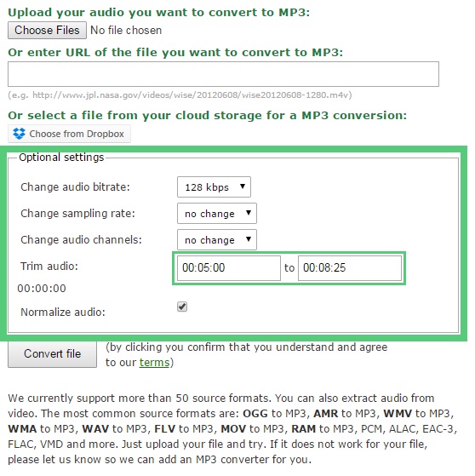
Task: Click the bitrate dropdown arrow
Action: click(243, 186)
